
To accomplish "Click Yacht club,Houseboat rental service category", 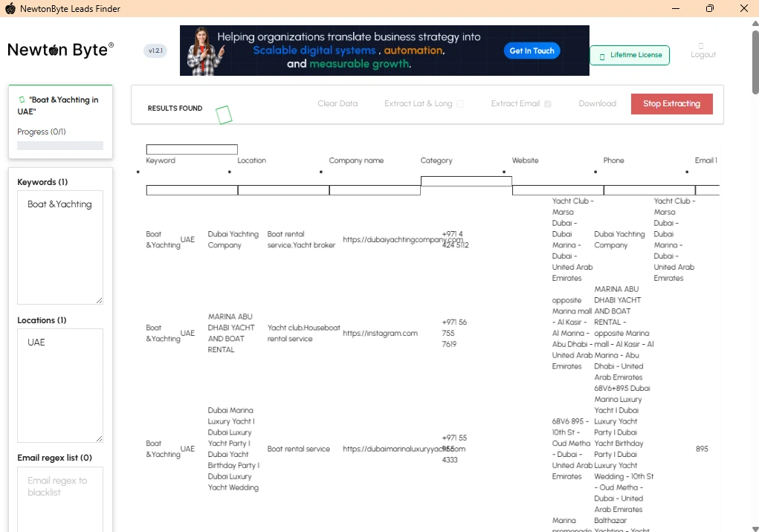I will tap(303, 333).
